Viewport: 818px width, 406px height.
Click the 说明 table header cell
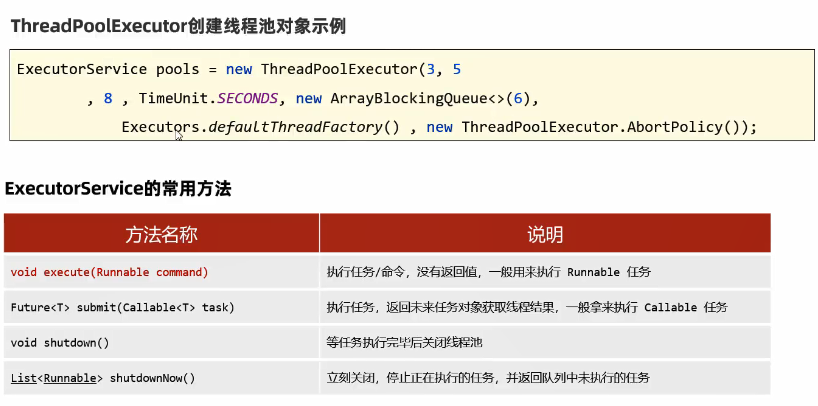545,233
